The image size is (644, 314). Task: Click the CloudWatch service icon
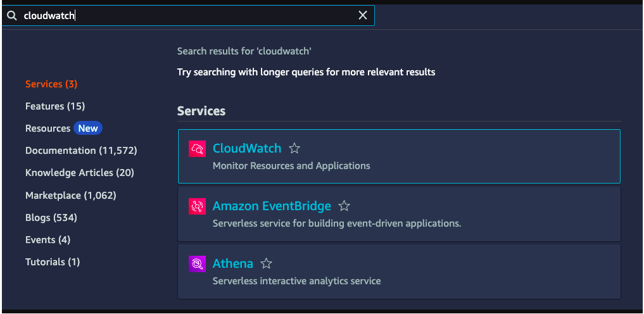point(198,149)
